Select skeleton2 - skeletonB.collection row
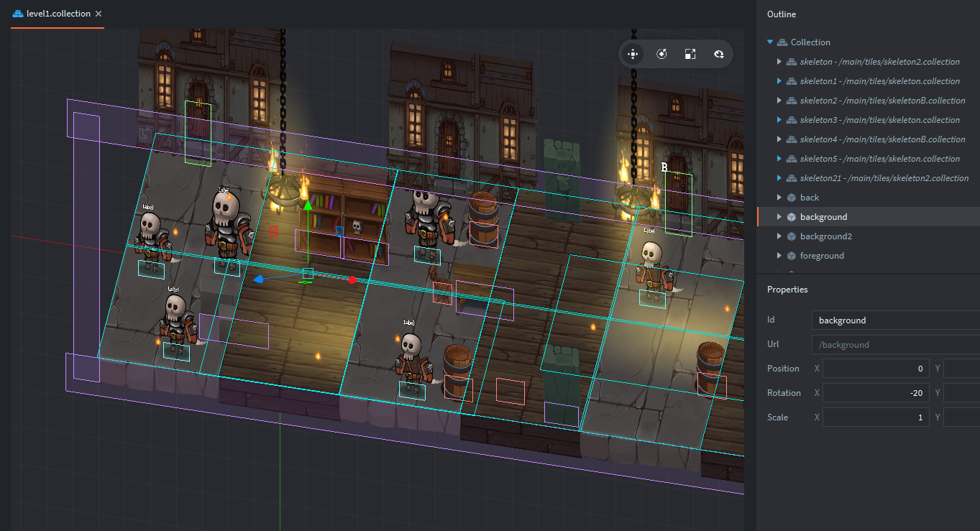 pyautogui.click(x=869, y=101)
